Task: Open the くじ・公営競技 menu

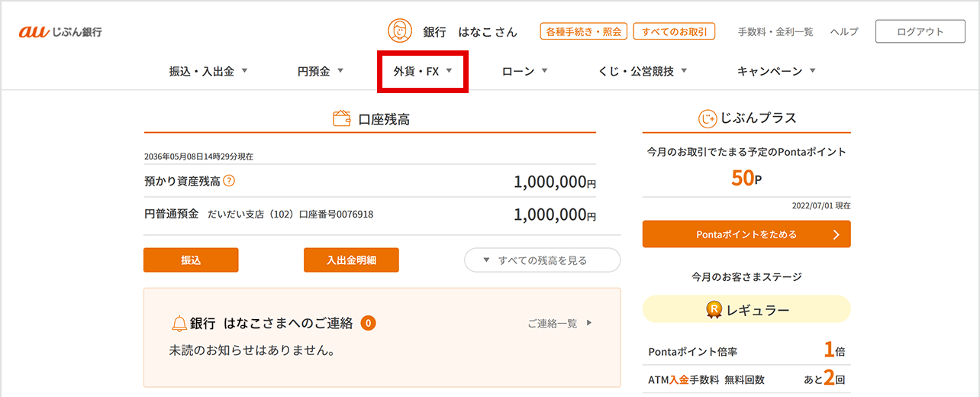Action: tap(643, 71)
